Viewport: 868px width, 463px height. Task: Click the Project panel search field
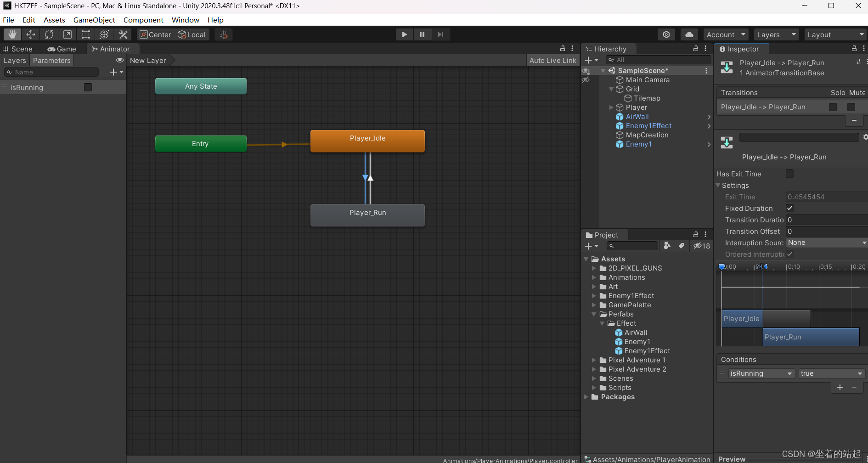(632, 246)
